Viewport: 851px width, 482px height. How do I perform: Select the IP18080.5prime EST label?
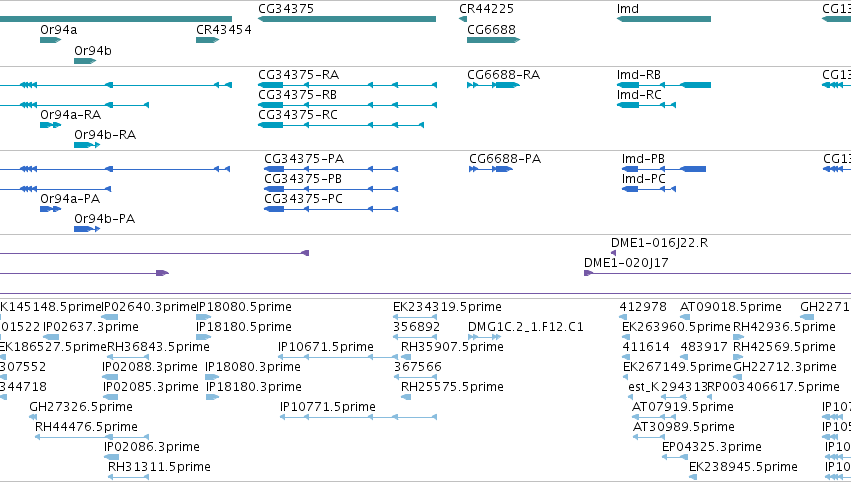(x=244, y=307)
